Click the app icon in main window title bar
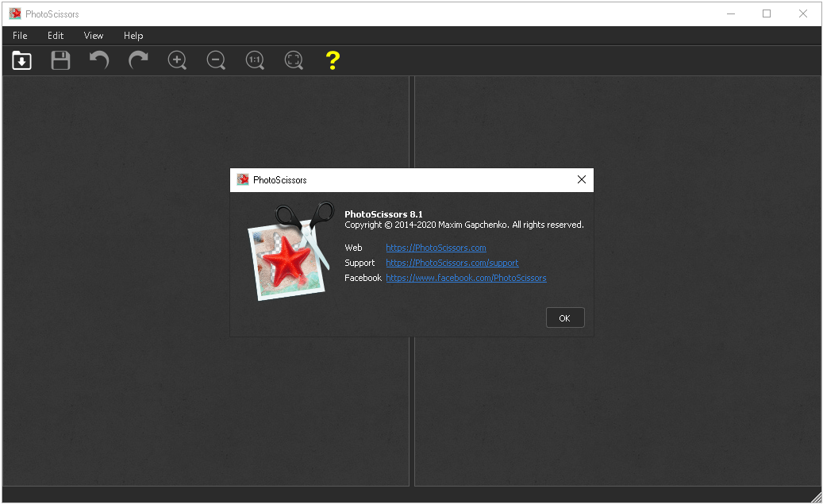The height and width of the screenshot is (504, 823). [x=15, y=13]
